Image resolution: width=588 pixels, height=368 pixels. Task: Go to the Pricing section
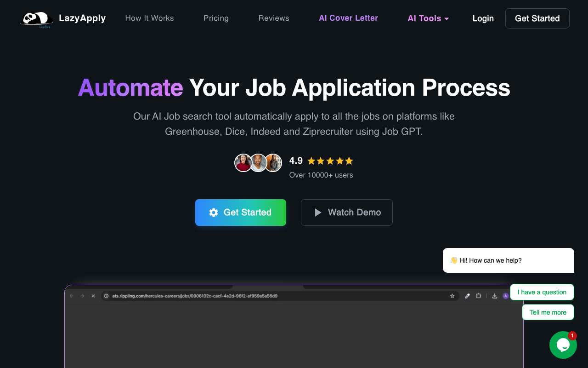(216, 18)
